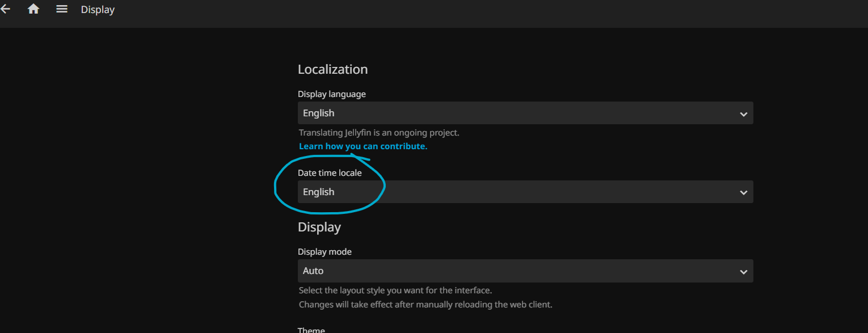This screenshot has width=868, height=333.
Task: Click the Display section heading below locale
Action: click(x=319, y=227)
